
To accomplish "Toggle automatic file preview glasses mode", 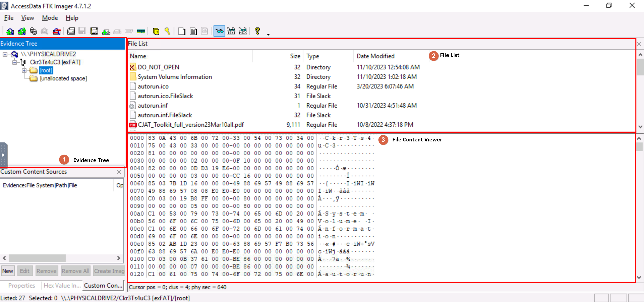I will pos(219,31).
